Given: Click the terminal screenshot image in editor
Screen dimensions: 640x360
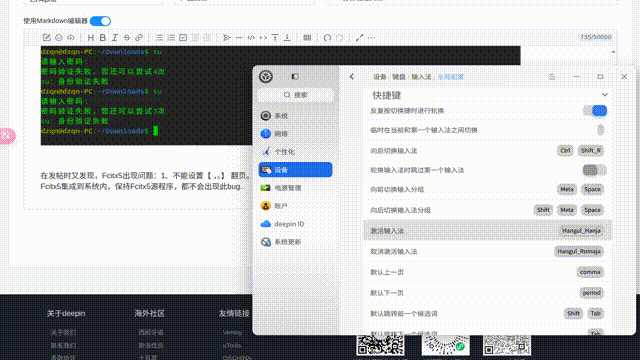Looking at the screenshot, I should point(280,96).
